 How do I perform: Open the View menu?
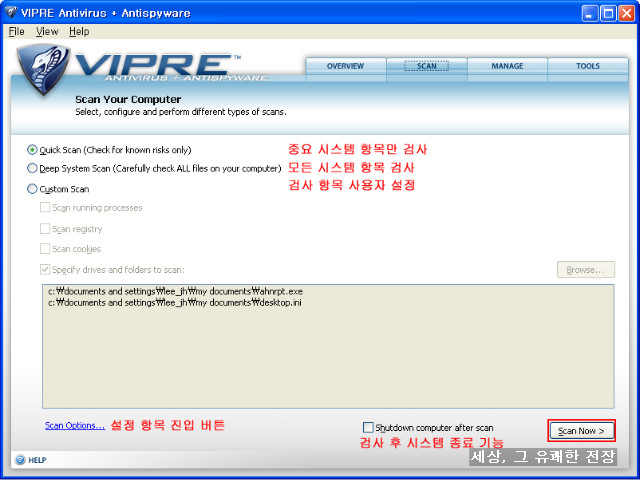coord(47,31)
